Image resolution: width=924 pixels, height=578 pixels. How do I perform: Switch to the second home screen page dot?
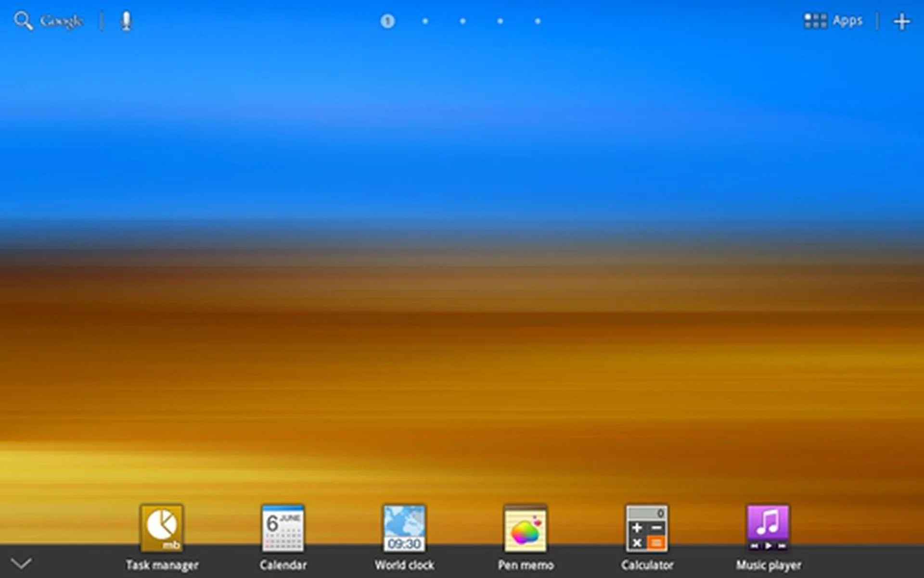[425, 21]
